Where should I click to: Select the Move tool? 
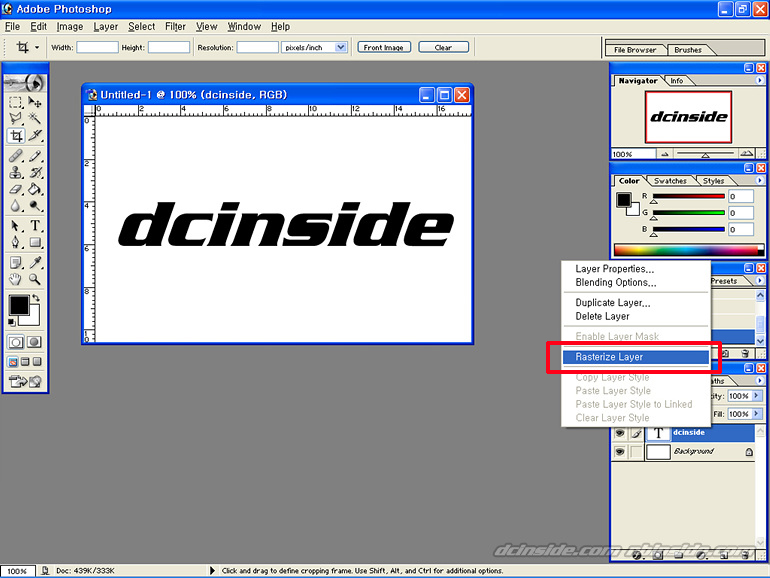(34, 103)
